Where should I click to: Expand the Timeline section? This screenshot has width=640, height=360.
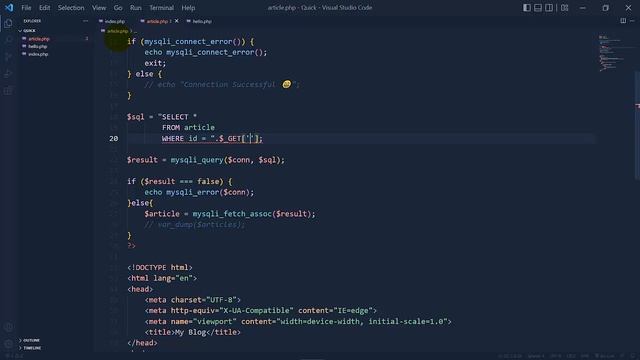point(32,348)
